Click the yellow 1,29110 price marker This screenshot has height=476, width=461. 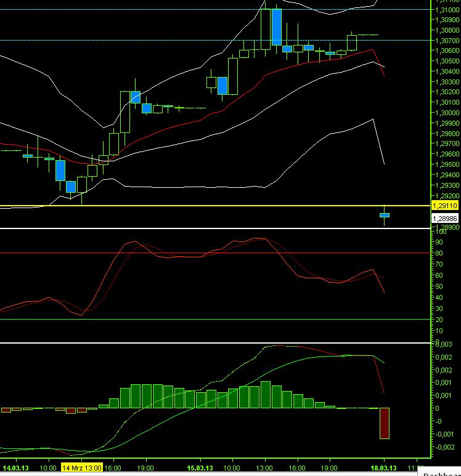click(445, 206)
